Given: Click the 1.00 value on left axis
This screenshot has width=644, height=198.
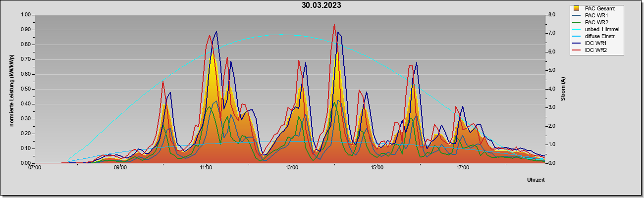Looking at the screenshot, I should (26, 15).
